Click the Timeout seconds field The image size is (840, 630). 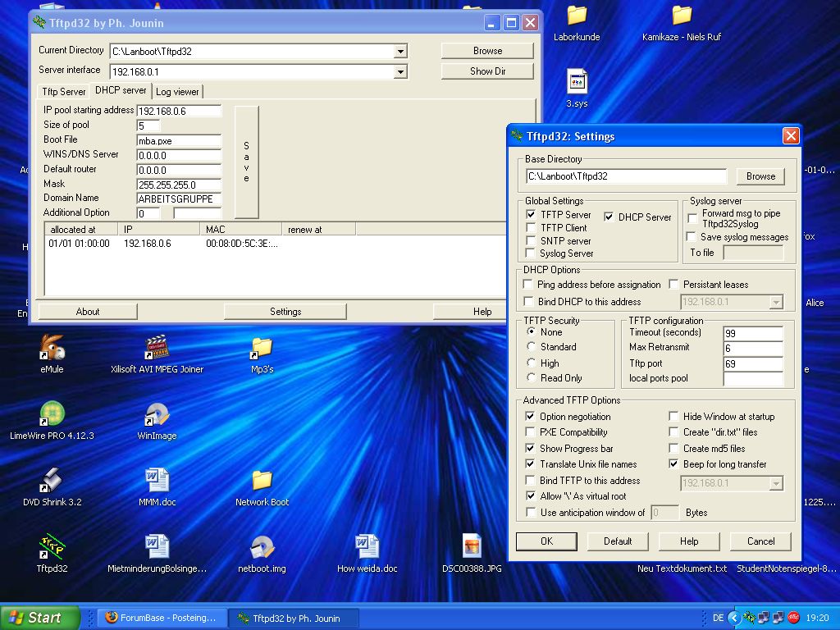[753, 333]
